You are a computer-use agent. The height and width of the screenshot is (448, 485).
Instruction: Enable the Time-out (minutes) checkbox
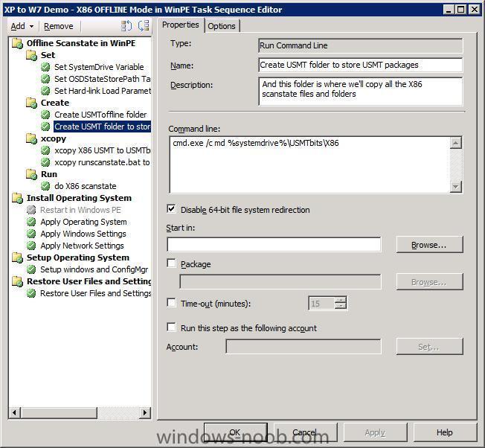(171, 303)
